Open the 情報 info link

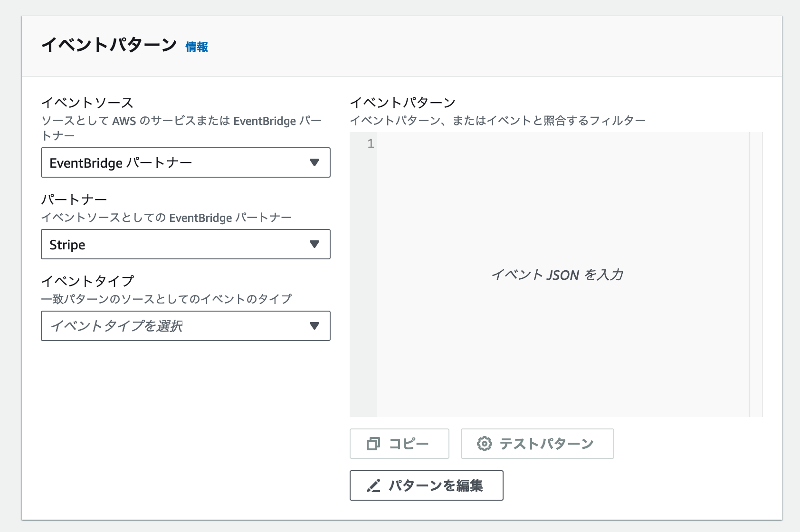click(197, 47)
